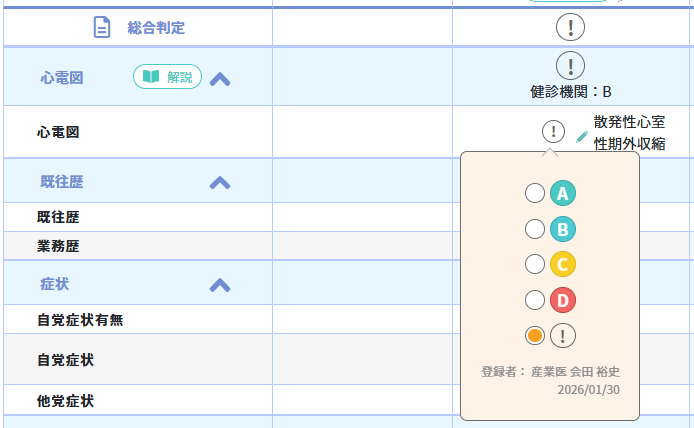
Task: Click the red D grade badge
Action: 563,300
